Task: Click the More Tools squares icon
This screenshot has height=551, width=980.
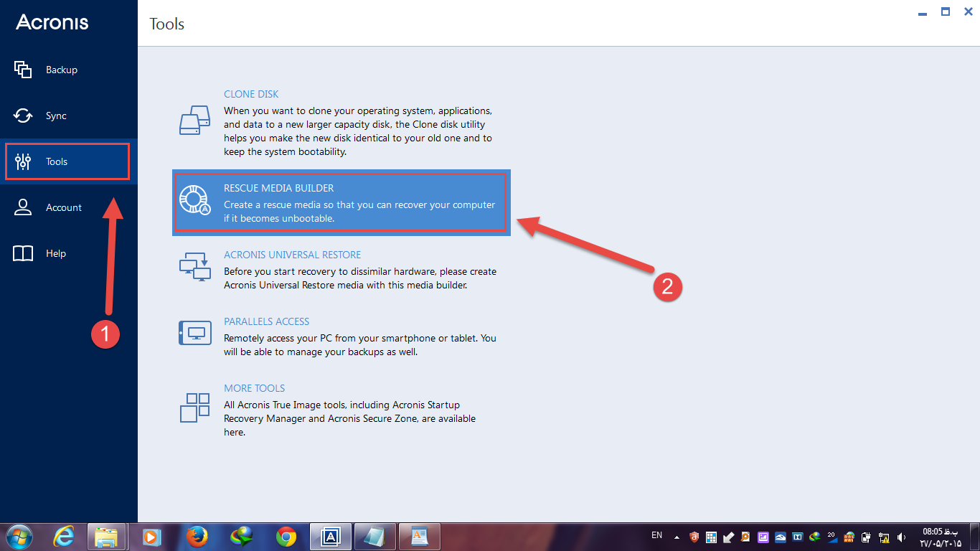Action: tap(194, 408)
